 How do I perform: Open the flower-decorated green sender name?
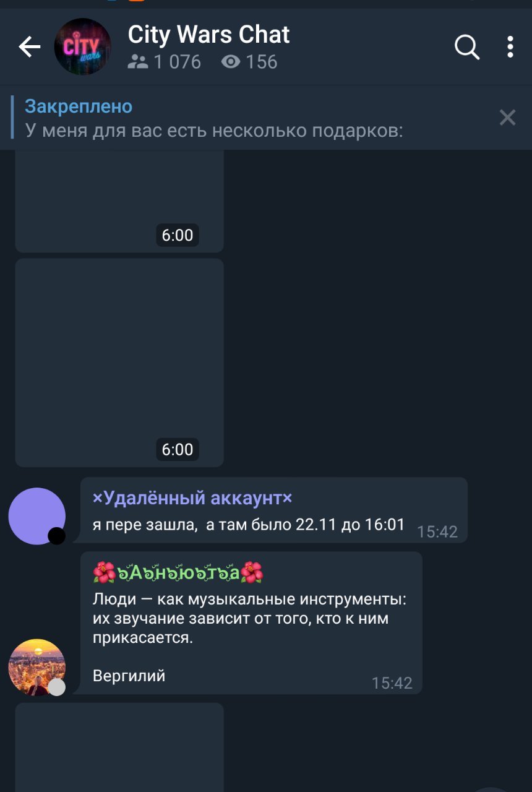[178, 573]
